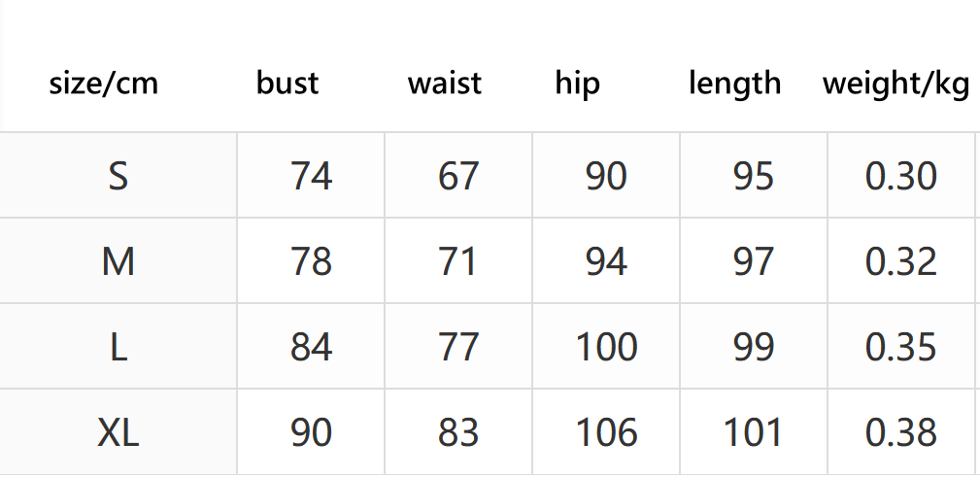Viewport: 980px width, 478px height.
Task: Select waist value 71 in M row
Action: [x=458, y=261]
